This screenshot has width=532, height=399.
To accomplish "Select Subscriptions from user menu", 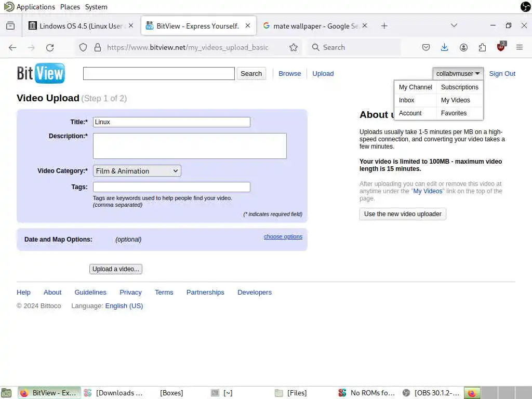I will click(459, 87).
